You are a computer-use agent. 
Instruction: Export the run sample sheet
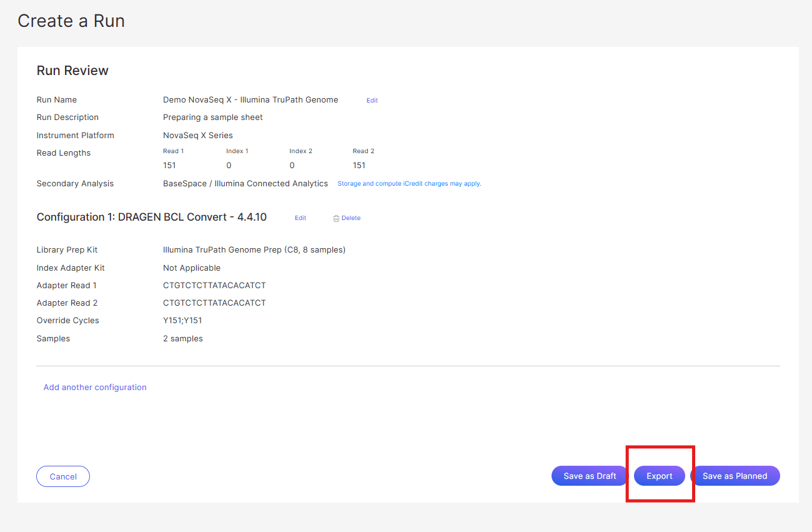(659, 476)
